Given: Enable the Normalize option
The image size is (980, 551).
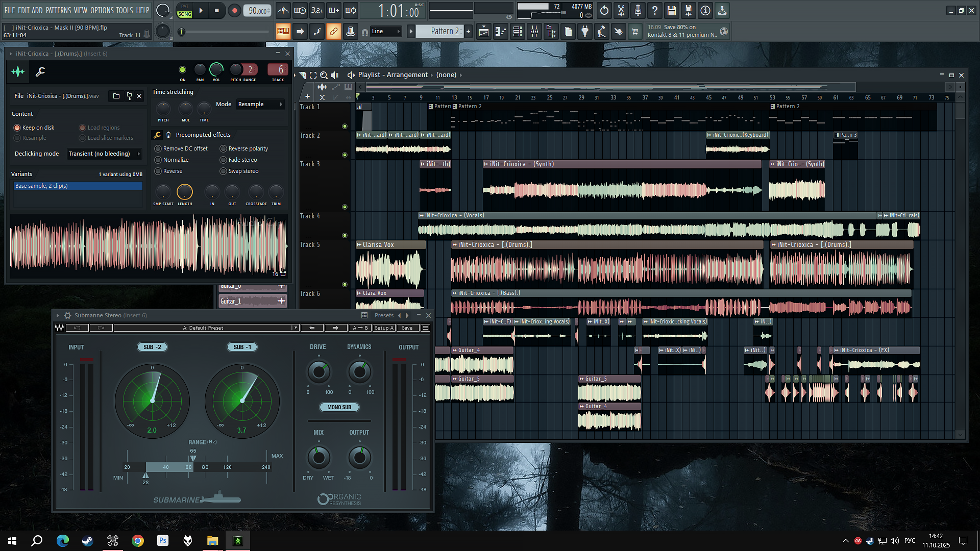Looking at the screenshot, I should (x=158, y=160).
